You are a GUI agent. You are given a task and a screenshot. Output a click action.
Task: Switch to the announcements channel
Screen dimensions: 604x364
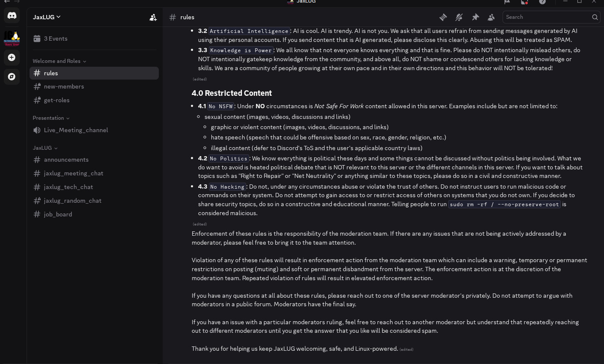(66, 160)
